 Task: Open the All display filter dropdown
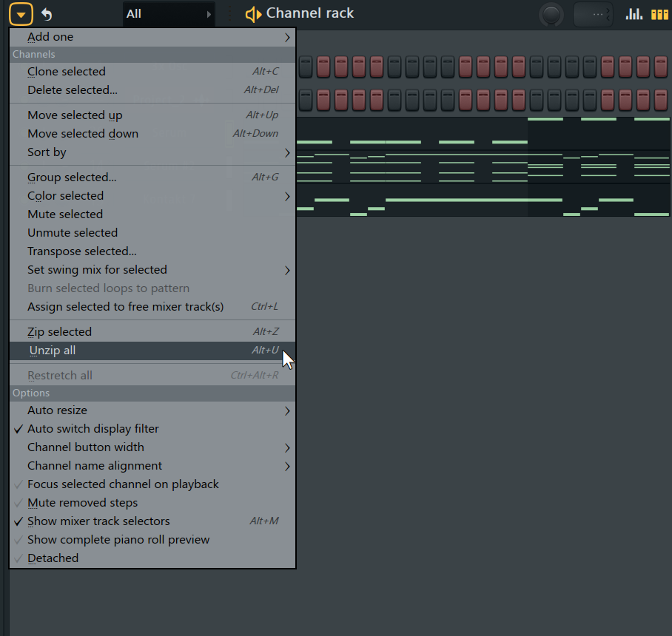coord(168,13)
